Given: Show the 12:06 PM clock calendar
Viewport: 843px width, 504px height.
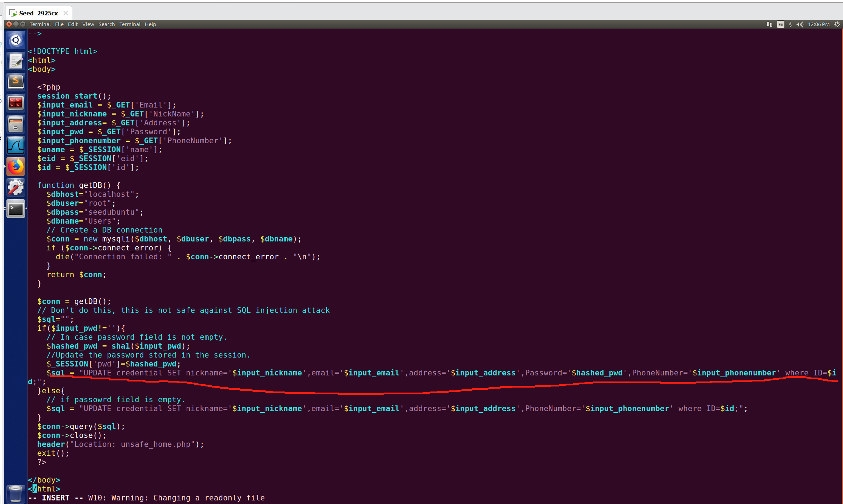Looking at the screenshot, I should pos(819,24).
